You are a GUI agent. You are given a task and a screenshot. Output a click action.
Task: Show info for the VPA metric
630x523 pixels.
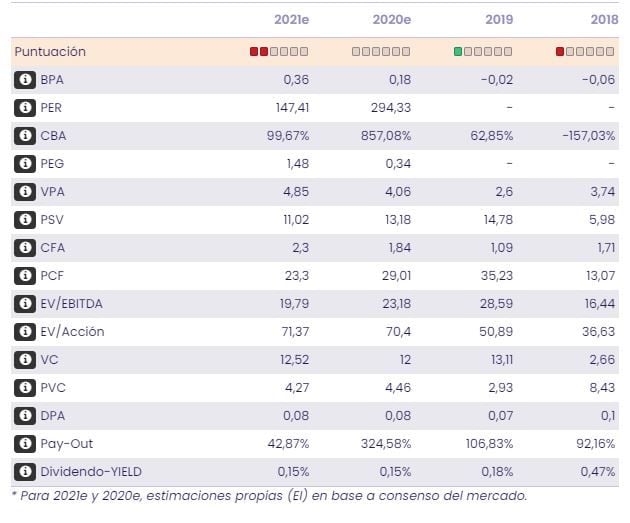25,191
